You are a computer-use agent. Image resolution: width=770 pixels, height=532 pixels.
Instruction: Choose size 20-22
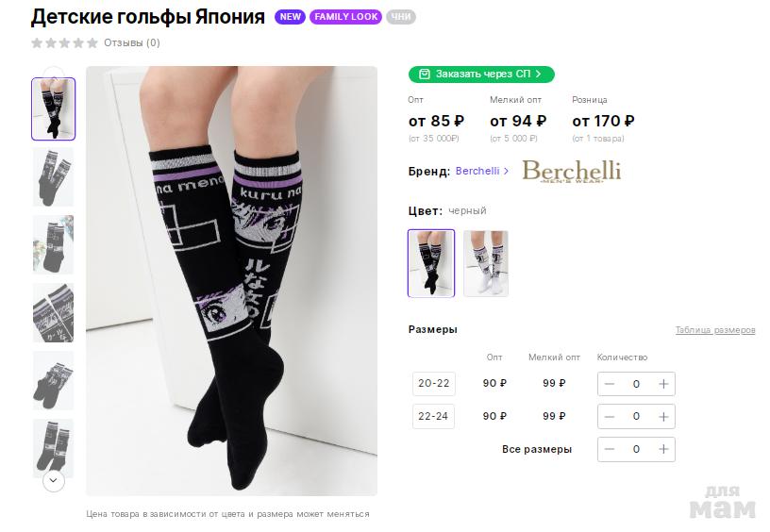tap(434, 383)
